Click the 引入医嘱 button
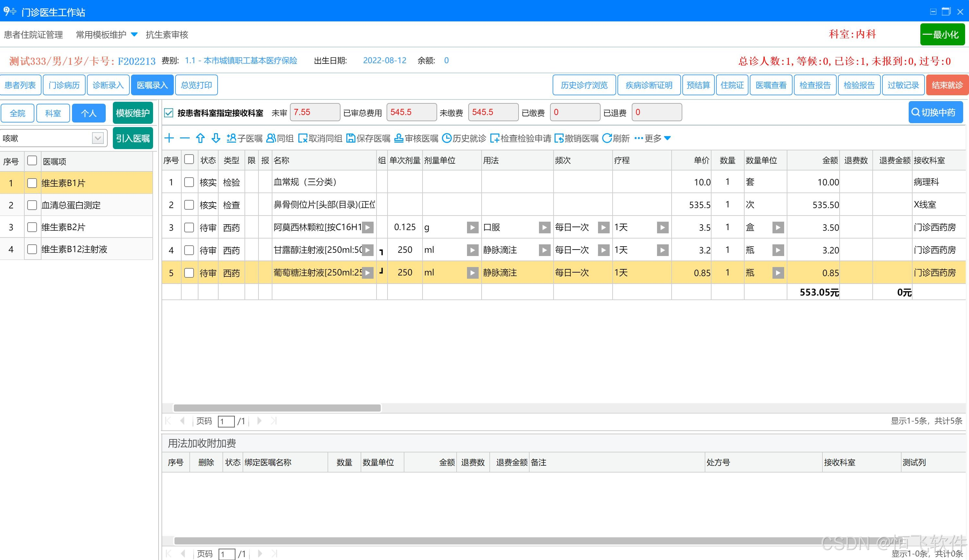 pyautogui.click(x=133, y=138)
